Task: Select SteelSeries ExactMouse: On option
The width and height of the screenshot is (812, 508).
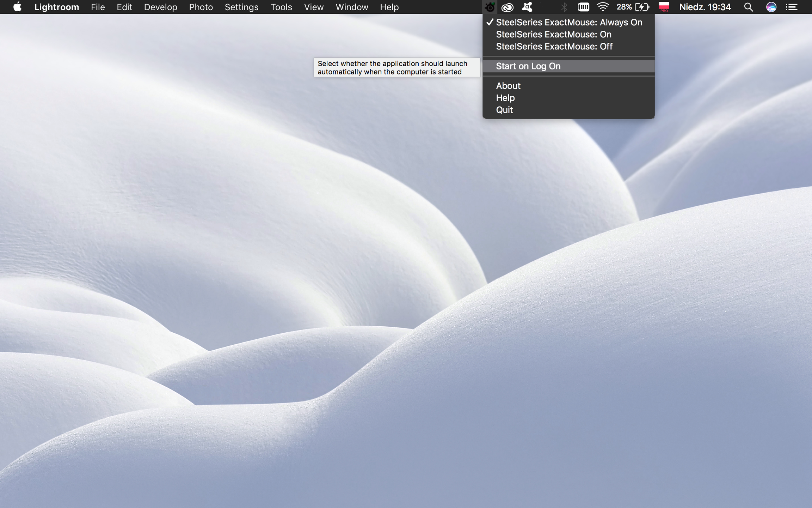Action: pyautogui.click(x=553, y=34)
